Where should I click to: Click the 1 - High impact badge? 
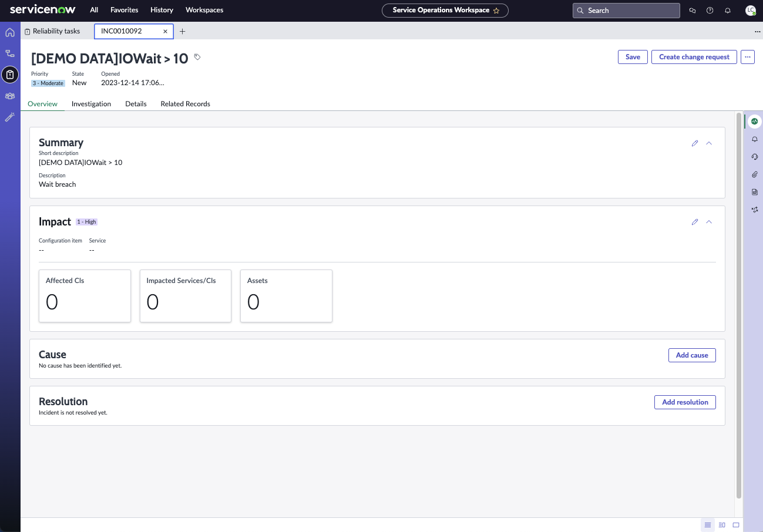coord(86,222)
